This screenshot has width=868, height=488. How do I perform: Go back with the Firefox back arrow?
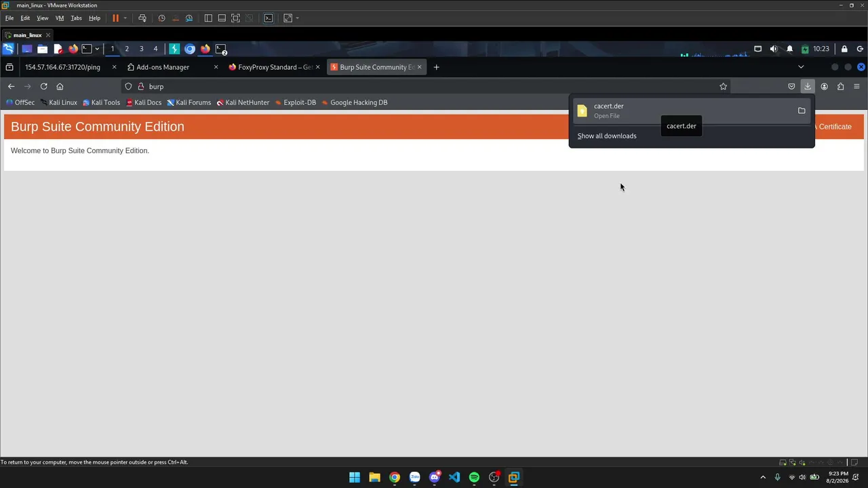tap(11, 86)
